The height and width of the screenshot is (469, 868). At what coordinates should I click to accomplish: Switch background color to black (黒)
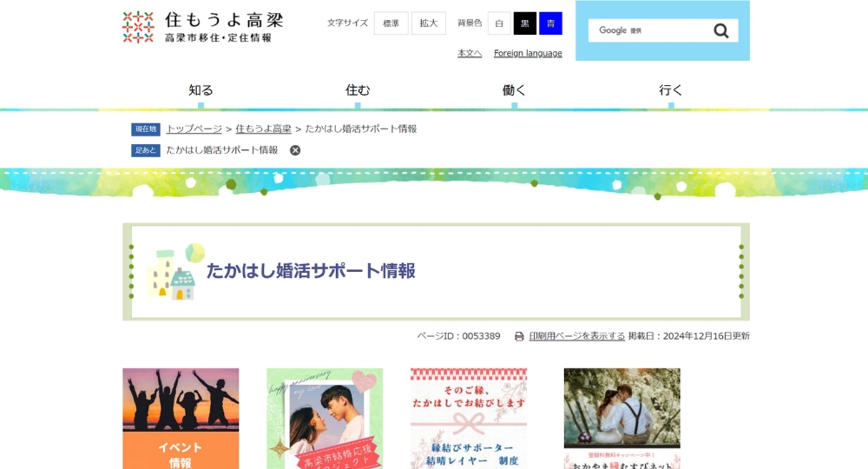[x=524, y=23]
